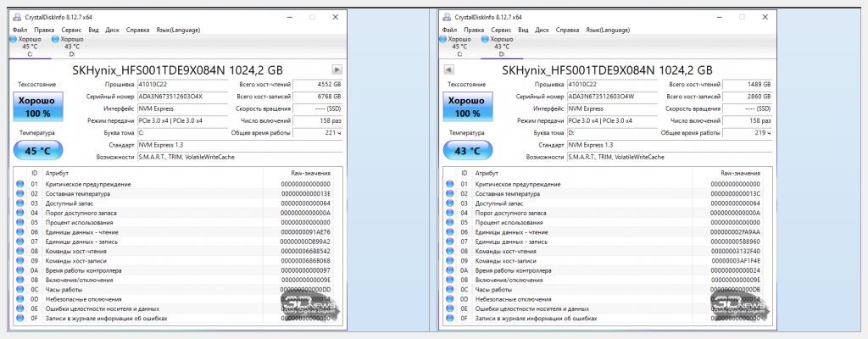Click next disk arrow in left window
Image resolution: width=868 pixels, height=339 pixels.
click(337, 69)
